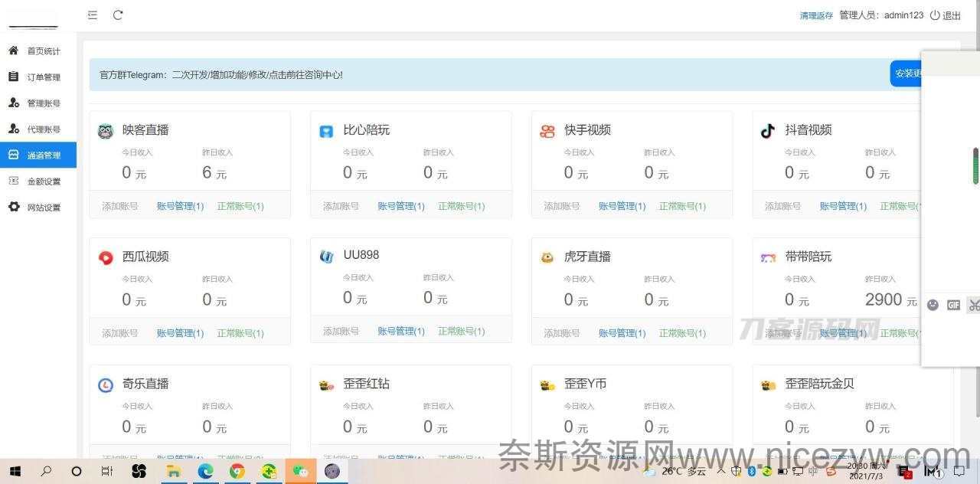View 正常账号(1) for 映客直播

240,206
